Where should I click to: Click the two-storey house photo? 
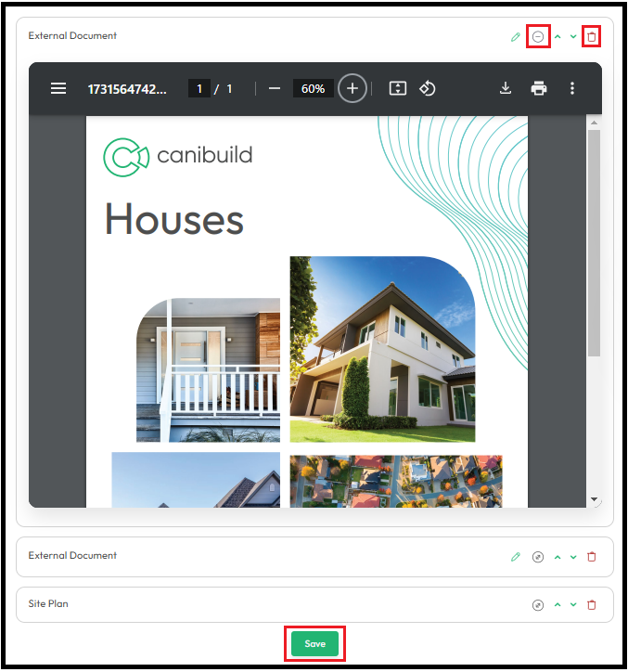(x=382, y=349)
